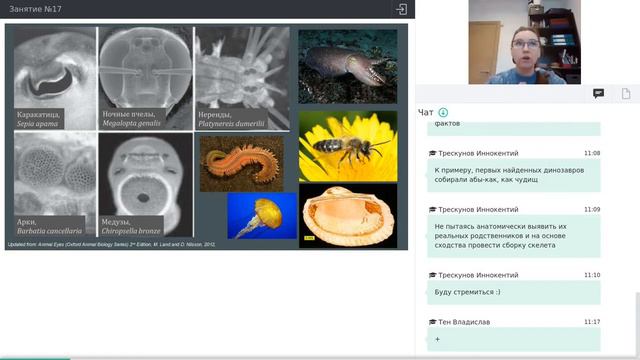Image resolution: width=640 pixels, height=360 pixels.
Task: Click the chat panel vertical scrollbar
Action: [638, 324]
